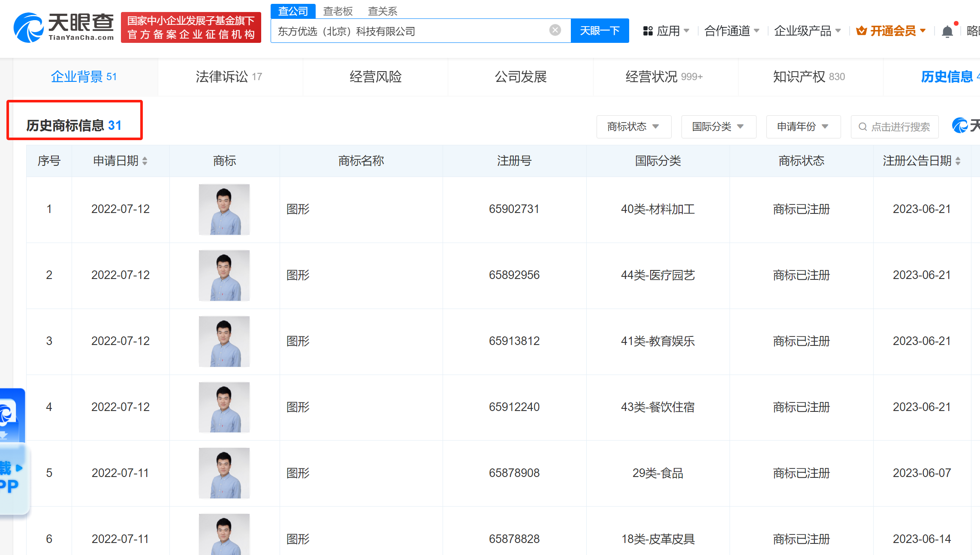
Task: Click registration number 65878908
Action: click(514, 473)
